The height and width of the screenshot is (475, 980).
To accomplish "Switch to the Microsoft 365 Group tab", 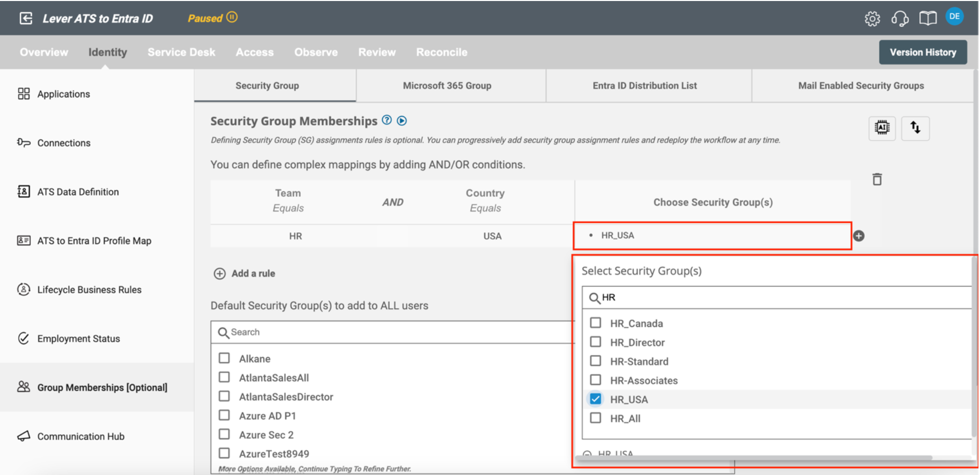I will pyautogui.click(x=447, y=86).
